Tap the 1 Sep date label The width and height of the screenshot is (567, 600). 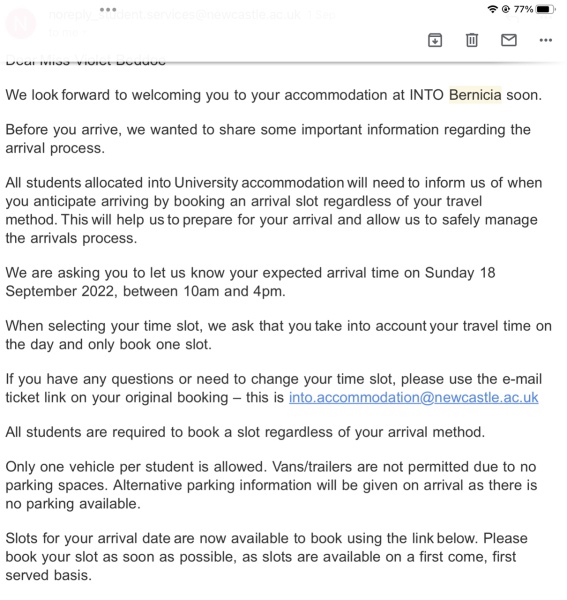point(321,15)
